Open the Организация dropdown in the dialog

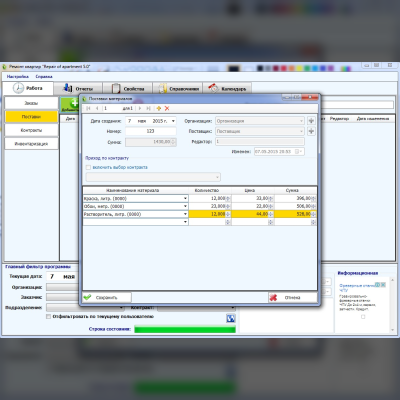[x=260, y=121]
